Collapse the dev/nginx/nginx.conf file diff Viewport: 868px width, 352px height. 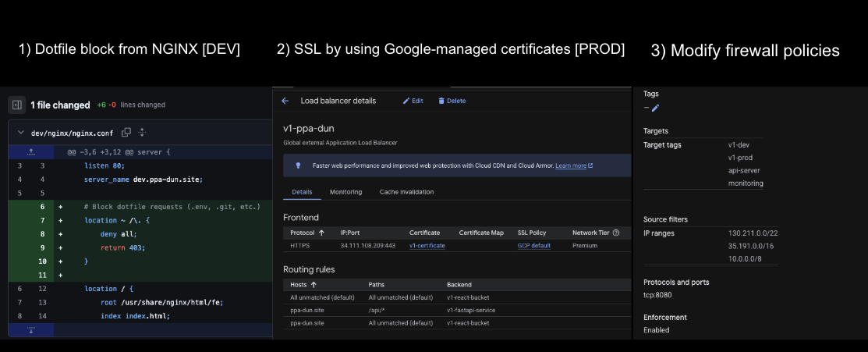click(21, 133)
